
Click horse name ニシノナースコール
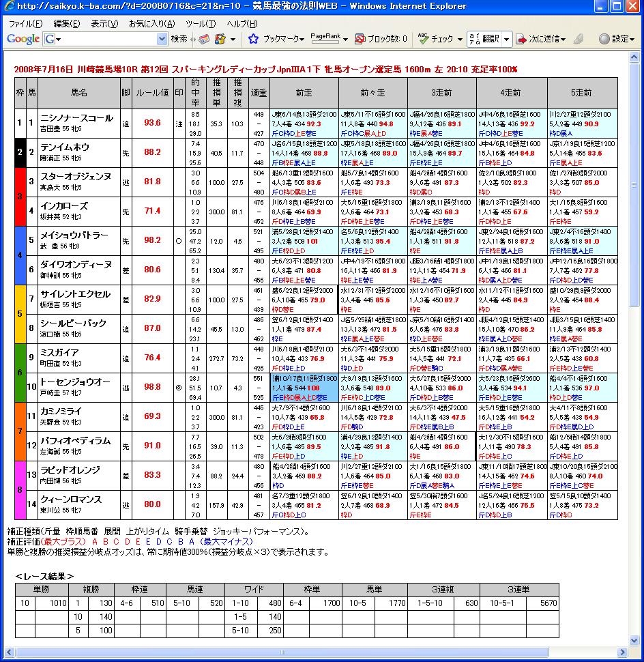pyautogui.click(x=77, y=118)
